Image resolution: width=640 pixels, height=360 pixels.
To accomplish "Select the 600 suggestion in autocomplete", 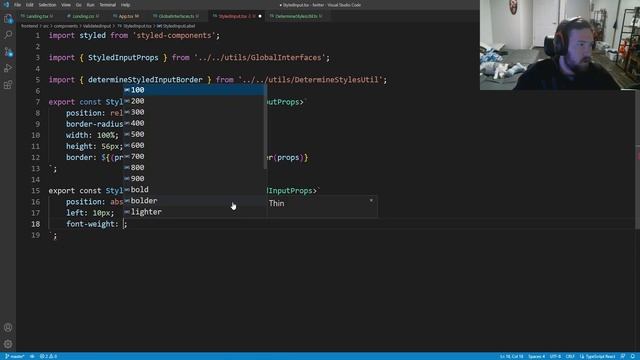I will point(194,145).
